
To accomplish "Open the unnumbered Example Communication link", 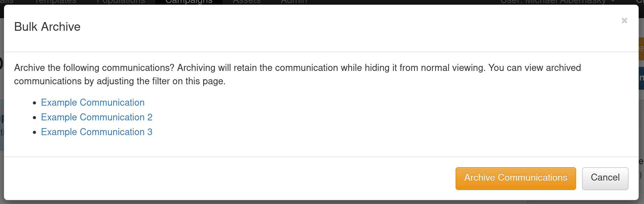I will tap(93, 103).
